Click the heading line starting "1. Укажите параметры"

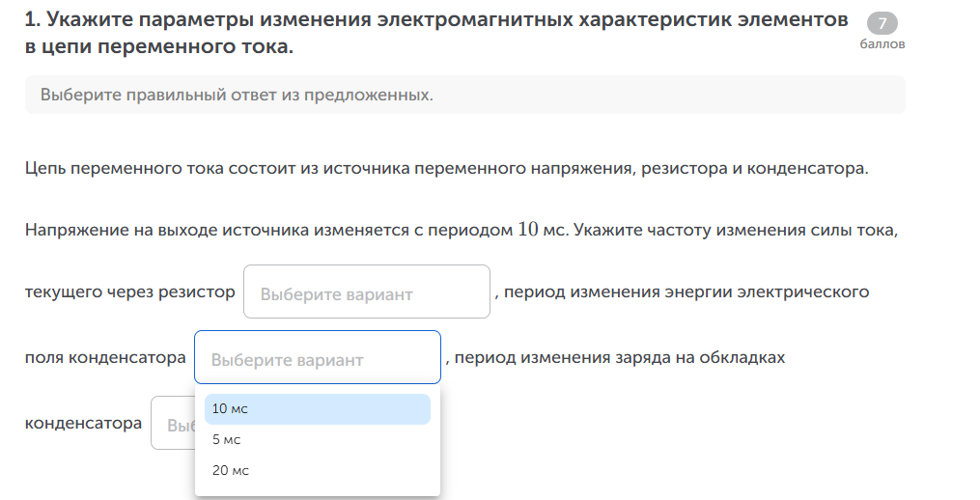click(x=436, y=19)
